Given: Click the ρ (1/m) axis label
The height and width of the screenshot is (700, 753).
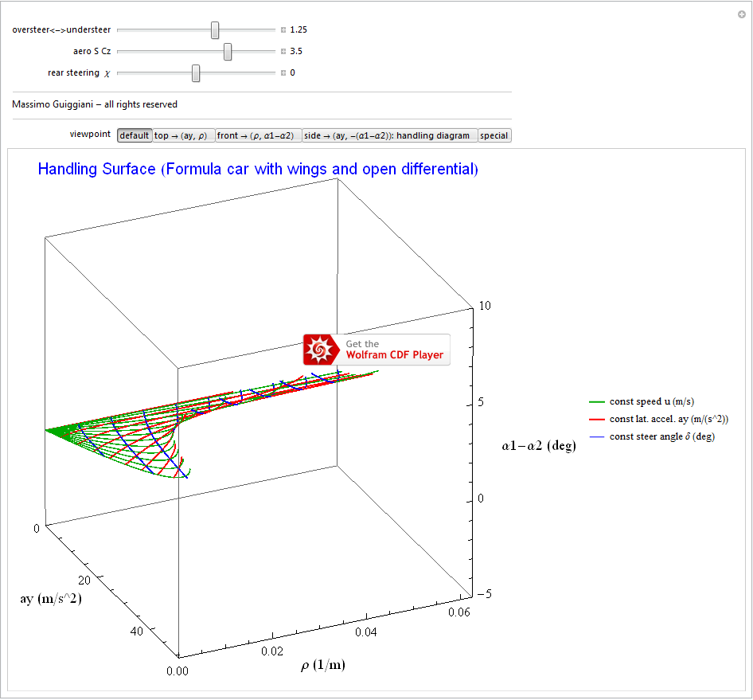Looking at the screenshot, I should point(322,665).
